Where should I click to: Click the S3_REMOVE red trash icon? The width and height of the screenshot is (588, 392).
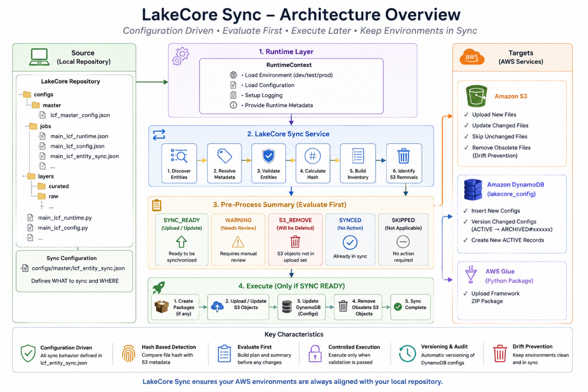[295, 241]
